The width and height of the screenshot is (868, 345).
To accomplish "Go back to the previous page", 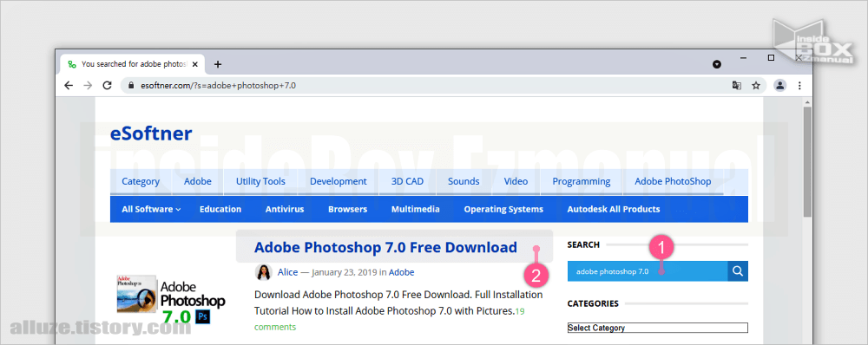I will coord(69,86).
